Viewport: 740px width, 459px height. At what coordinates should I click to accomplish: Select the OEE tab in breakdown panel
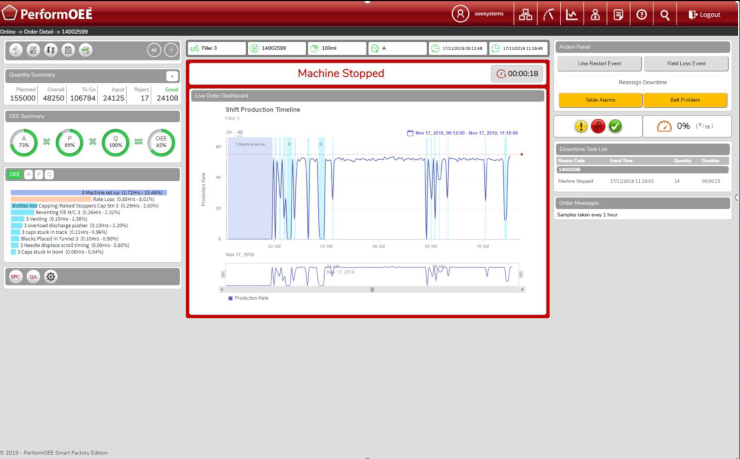[15, 174]
